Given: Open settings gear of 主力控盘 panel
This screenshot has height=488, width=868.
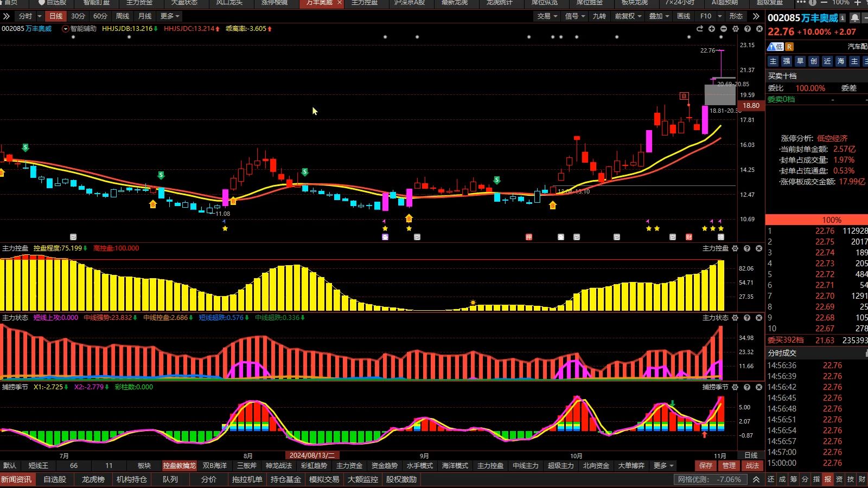Looking at the screenshot, I should [735, 248].
